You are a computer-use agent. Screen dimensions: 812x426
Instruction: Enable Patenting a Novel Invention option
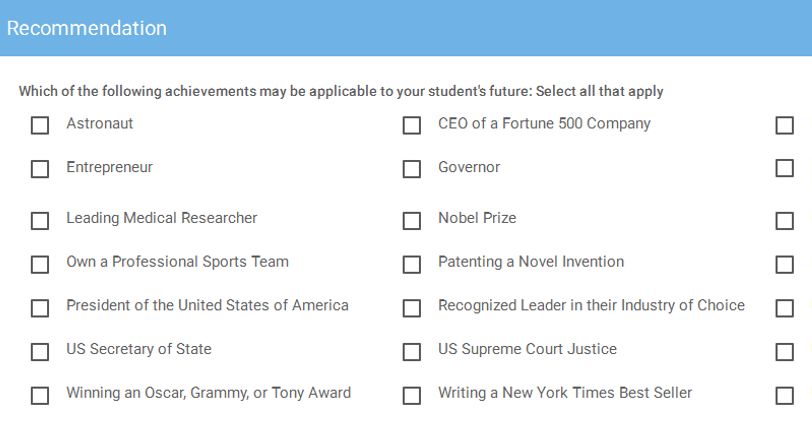point(411,265)
